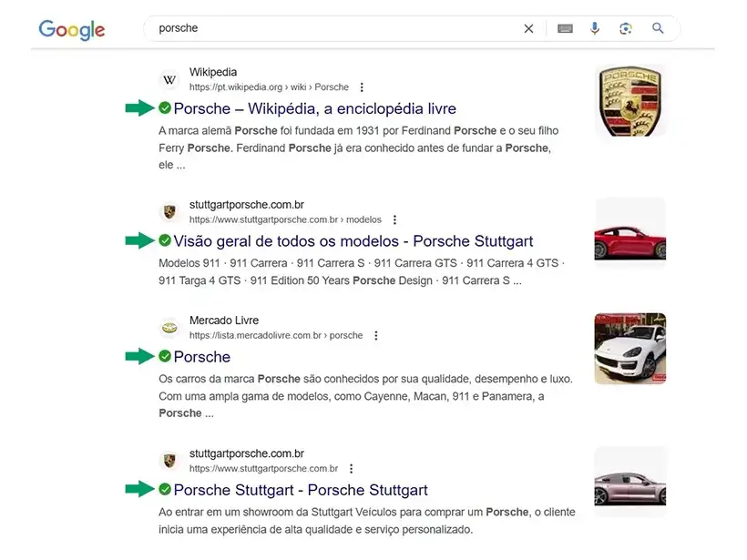
Task: Click the snippet starting 'Os carros da marca Porsche'
Action: (366, 396)
